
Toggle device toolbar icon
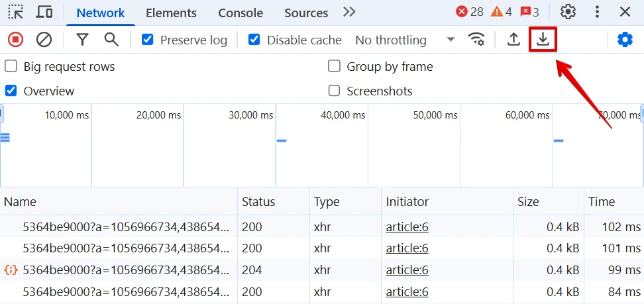pyautogui.click(x=44, y=13)
